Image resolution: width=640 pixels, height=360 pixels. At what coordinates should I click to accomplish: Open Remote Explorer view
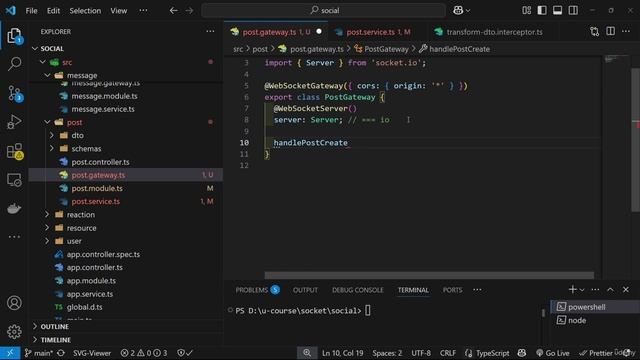pos(14,180)
